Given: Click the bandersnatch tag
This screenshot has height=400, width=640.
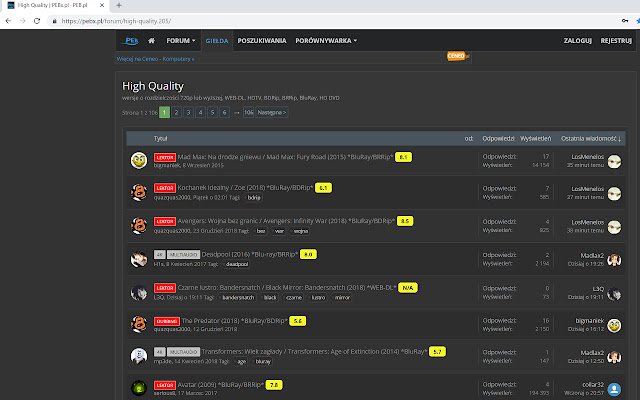Looking at the screenshot, I should [238, 298].
